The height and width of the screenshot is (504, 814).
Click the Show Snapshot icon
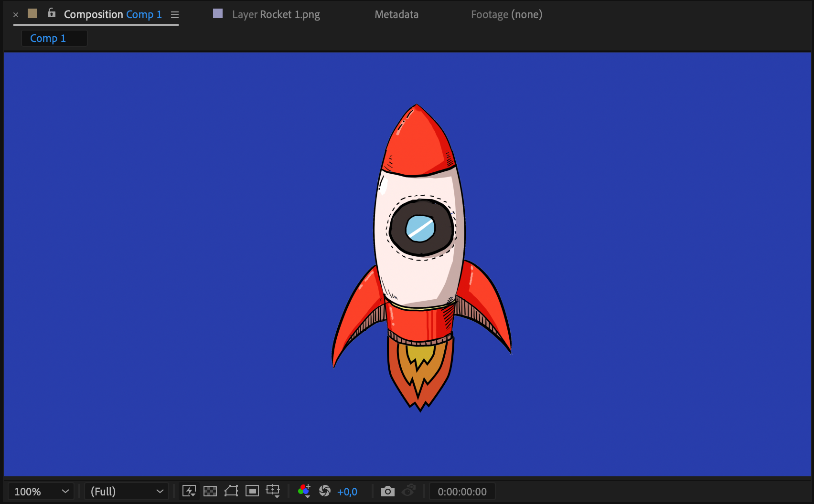click(x=409, y=491)
